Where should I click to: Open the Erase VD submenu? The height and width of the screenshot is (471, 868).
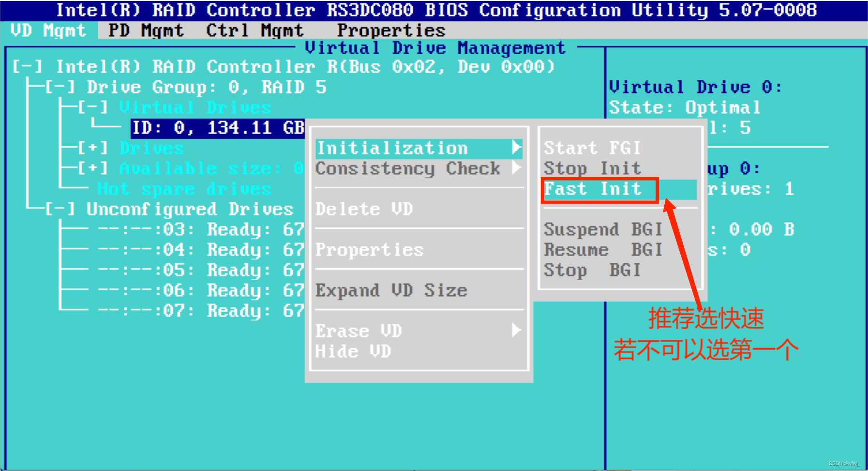pyautogui.click(x=419, y=331)
